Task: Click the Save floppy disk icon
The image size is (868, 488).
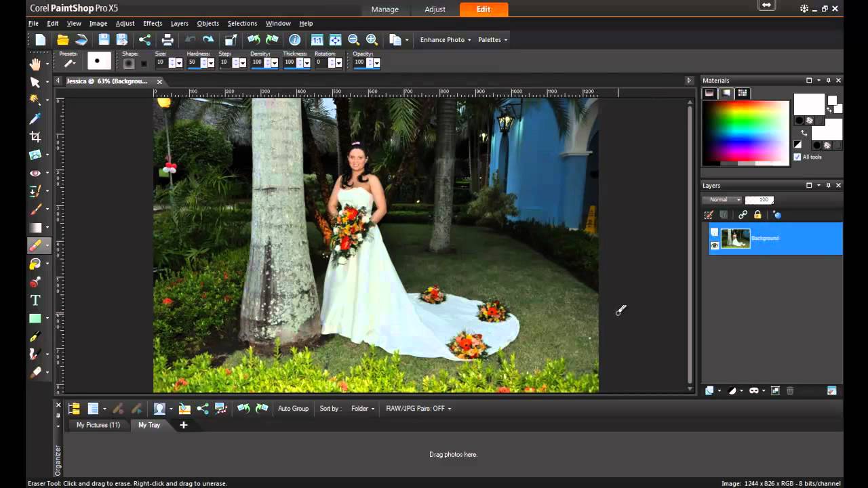Action: [x=104, y=40]
